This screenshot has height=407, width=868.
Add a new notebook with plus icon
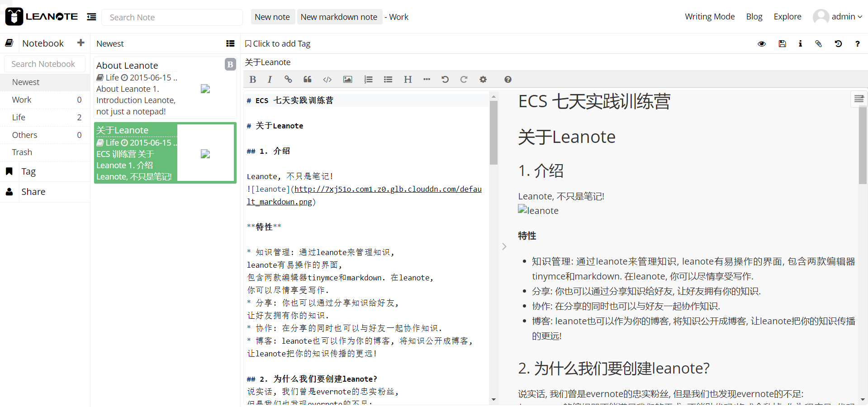tap(81, 43)
